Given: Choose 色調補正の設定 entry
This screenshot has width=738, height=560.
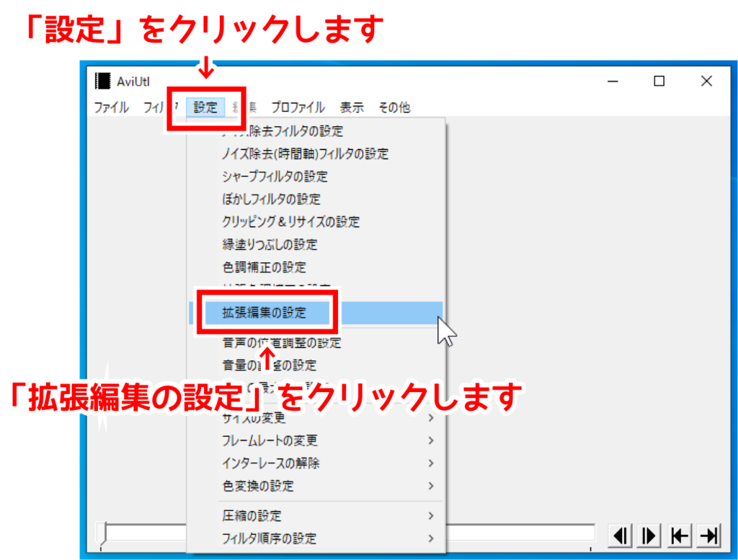Looking at the screenshot, I should click(316, 267).
